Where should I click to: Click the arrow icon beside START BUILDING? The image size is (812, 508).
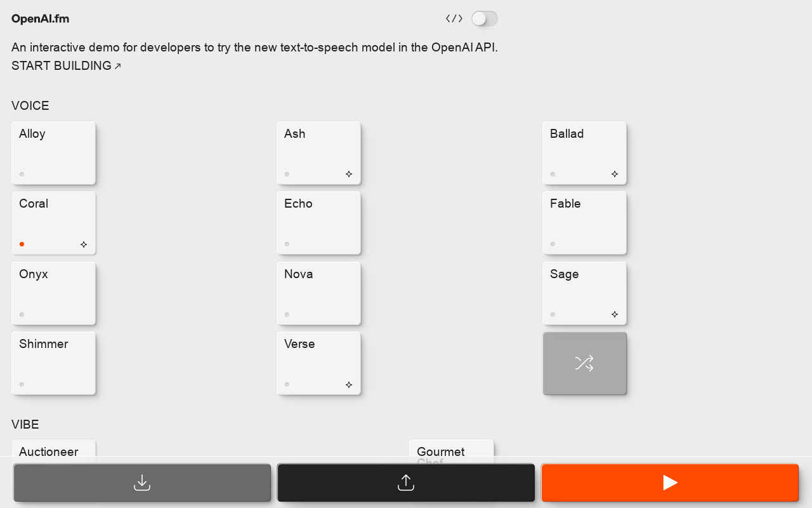click(x=117, y=66)
